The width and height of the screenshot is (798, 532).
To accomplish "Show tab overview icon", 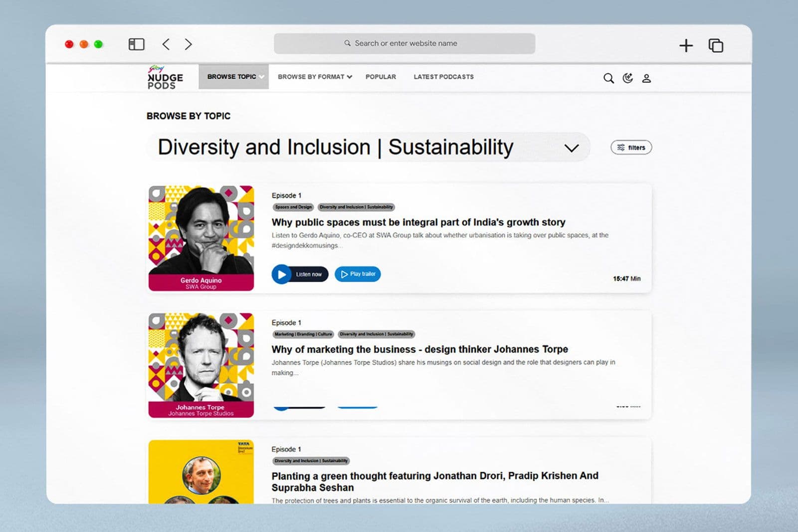I will [716, 45].
